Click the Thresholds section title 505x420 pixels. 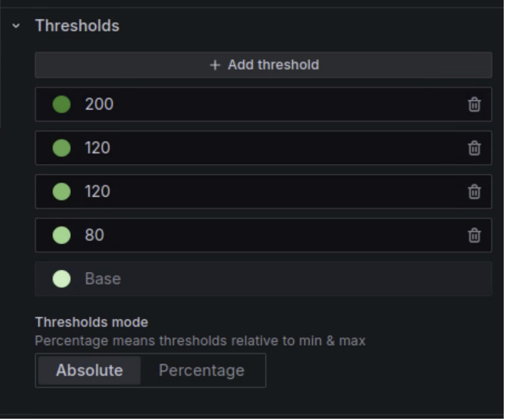[x=77, y=26]
